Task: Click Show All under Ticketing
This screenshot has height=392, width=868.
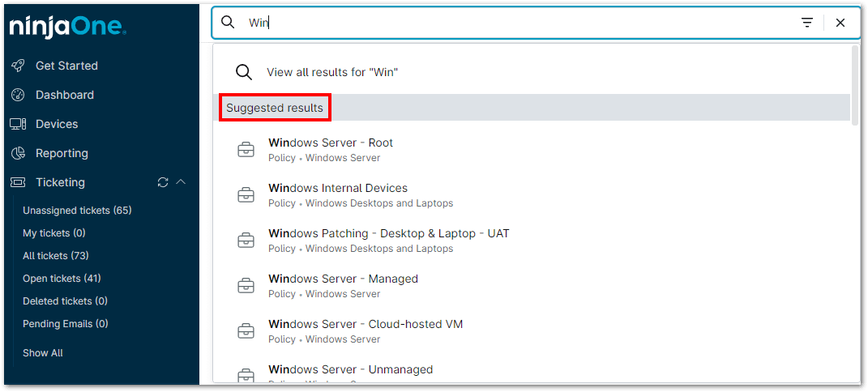Action: click(43, 353)
